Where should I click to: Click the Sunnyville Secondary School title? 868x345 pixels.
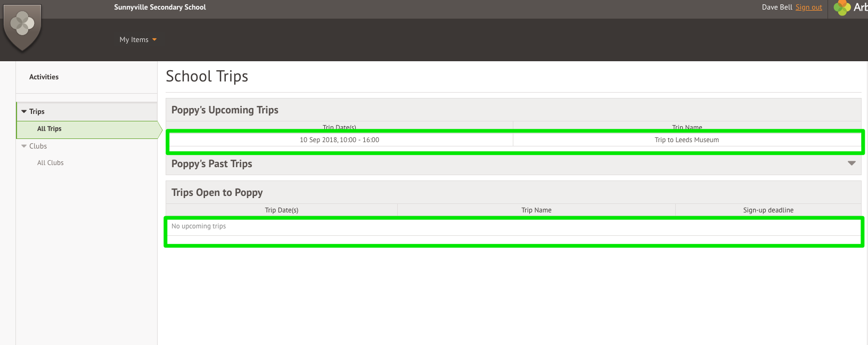[160, 7]
